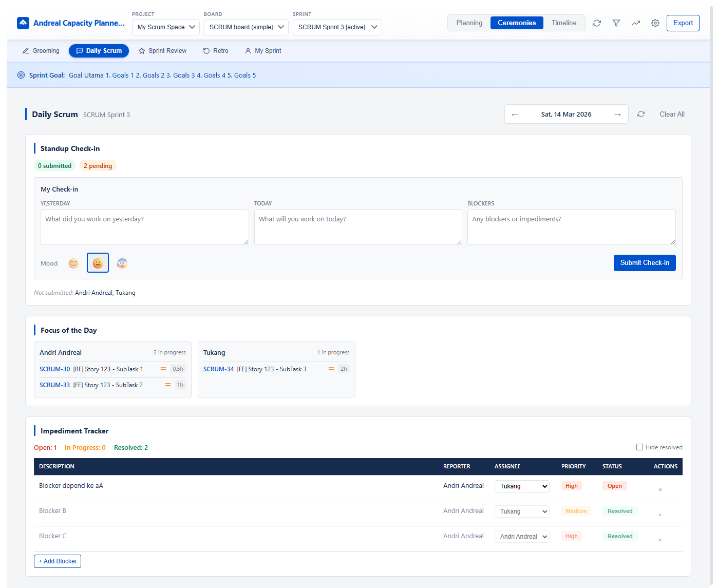Open the Planning view
The width and height of the screenshot is (717, 588).
pos(469,23)
